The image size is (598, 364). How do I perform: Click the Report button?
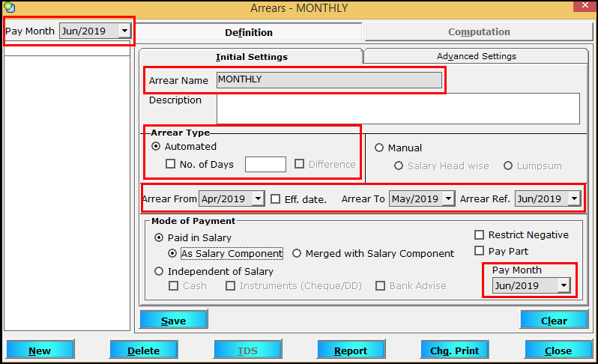click(x=351, y=349)
